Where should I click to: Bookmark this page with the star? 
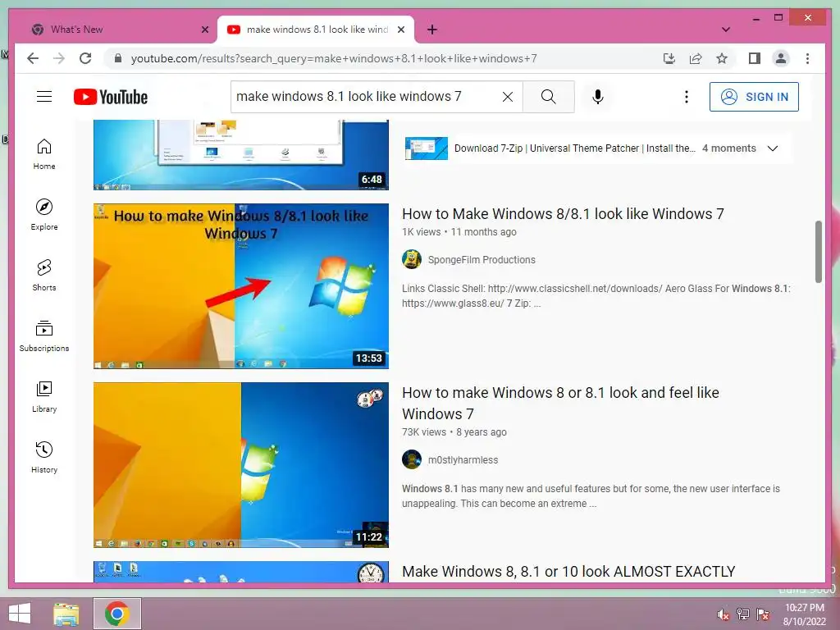click(722, 58)
